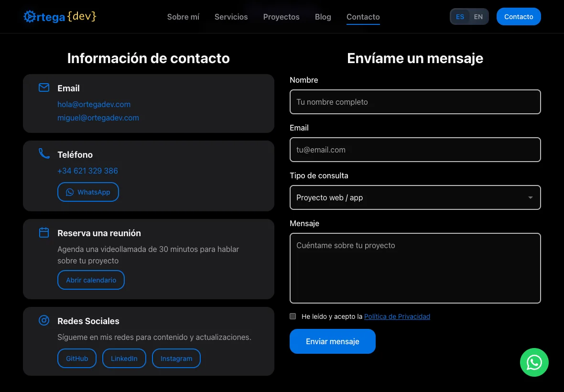Viewport: 564px width, 392px height.
Task: Click the Abrir calendario button
Action: click(x=91, y=280)
